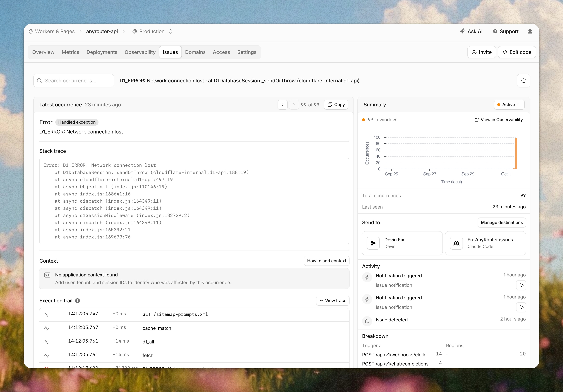
Task: Open Ask AI assistant
Action: (471, 31)
